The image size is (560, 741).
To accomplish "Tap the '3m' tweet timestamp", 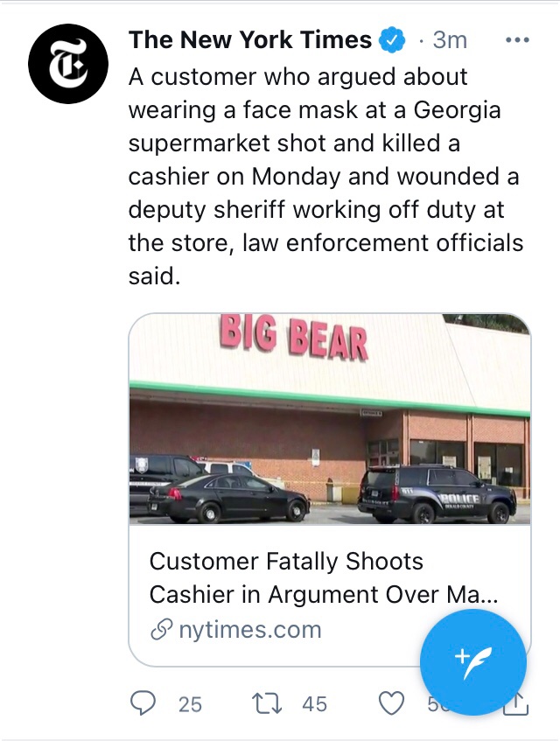I will 450,40.
